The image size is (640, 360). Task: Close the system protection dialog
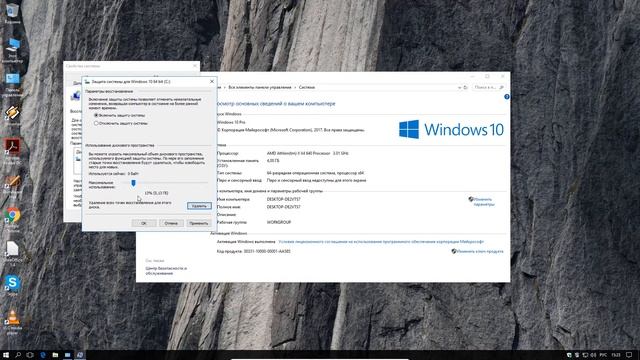(x=211, y=82)
